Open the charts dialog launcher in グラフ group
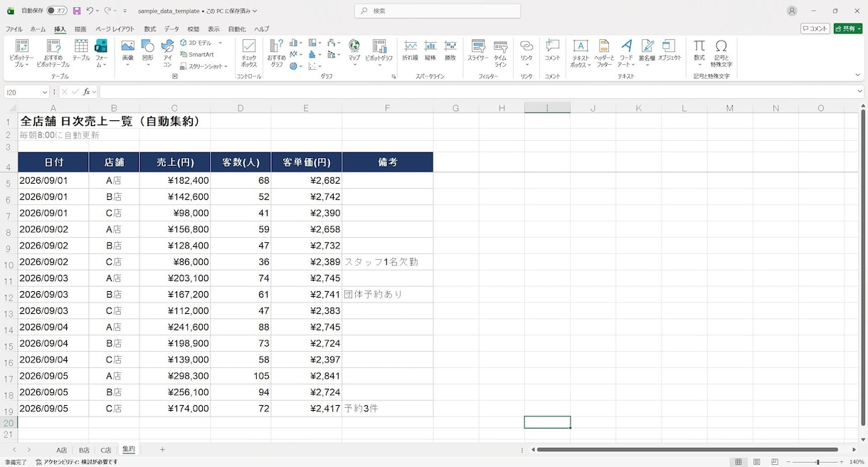 [x=393, y=76]
